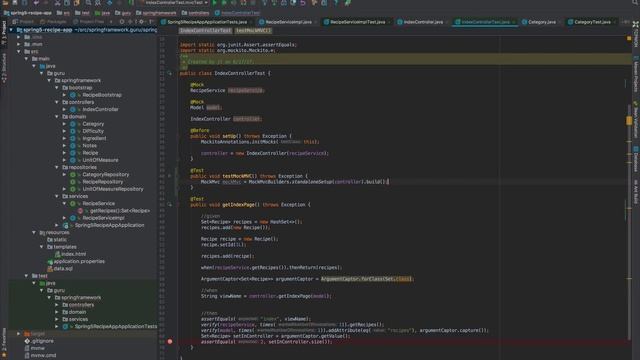Switch to Packages view tab

[53, 22]
